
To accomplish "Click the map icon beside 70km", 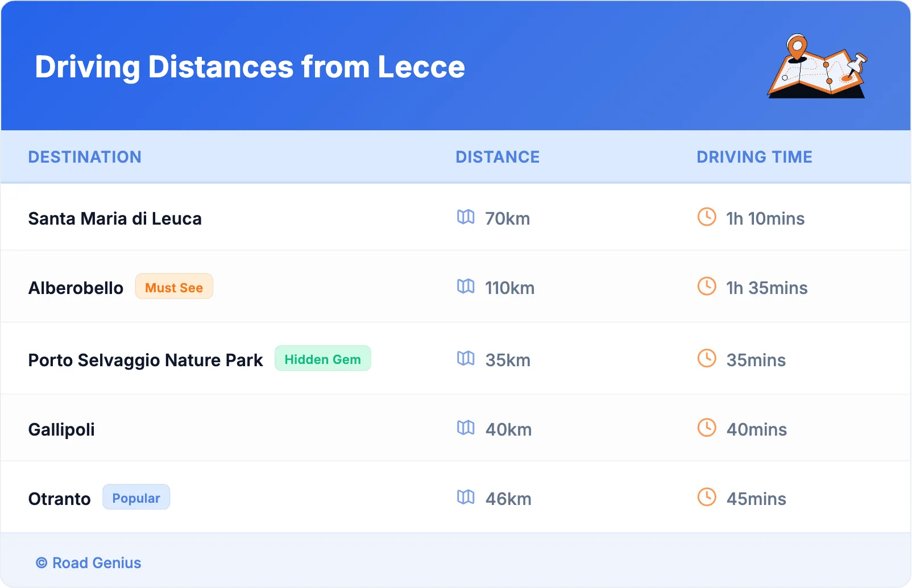I will click(466, 217).
